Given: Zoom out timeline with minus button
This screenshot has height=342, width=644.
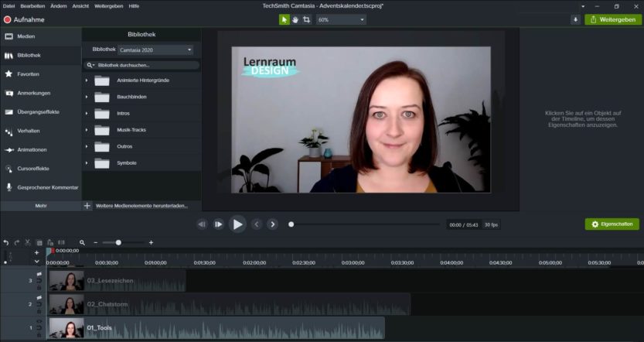Looking at the screenshot, I should (96, 243).
